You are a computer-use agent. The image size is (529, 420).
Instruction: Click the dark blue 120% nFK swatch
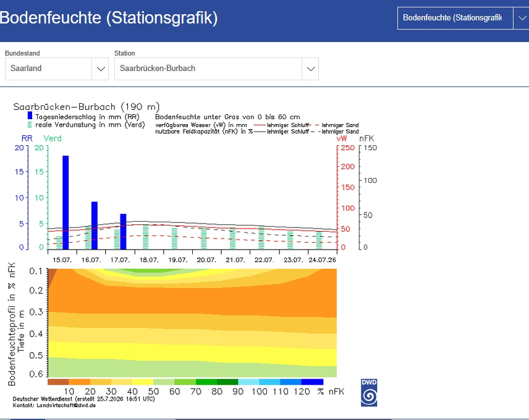[313, 382]
